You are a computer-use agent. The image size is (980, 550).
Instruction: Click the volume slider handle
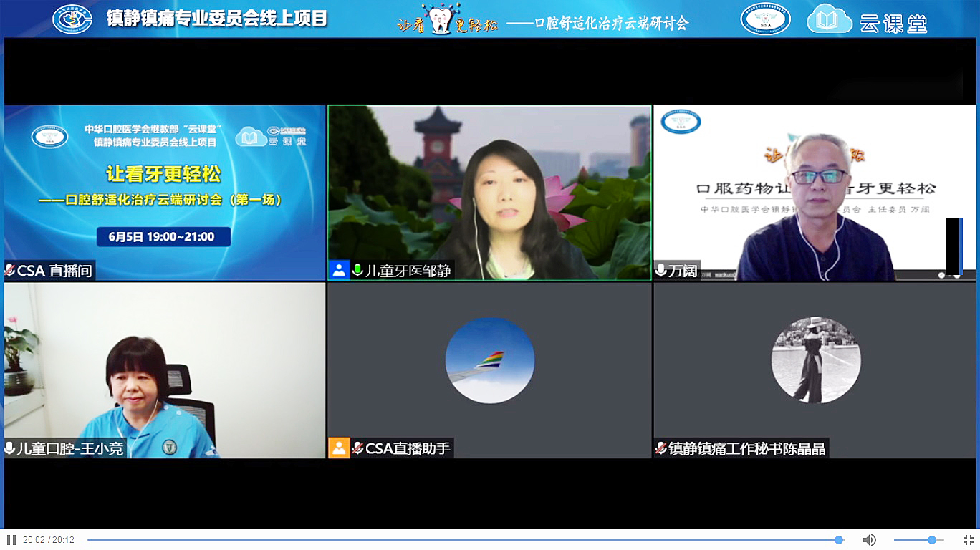(931, 540)
